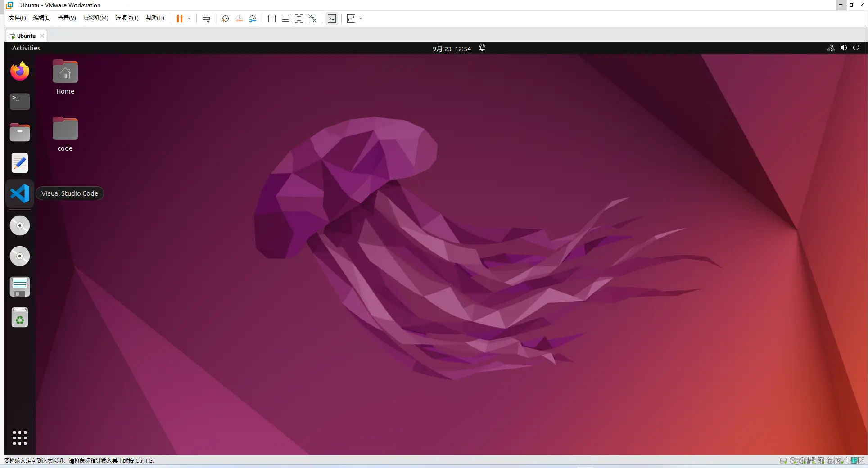
Task: Show Applications grid at the dock bottom
Action: 20,438
